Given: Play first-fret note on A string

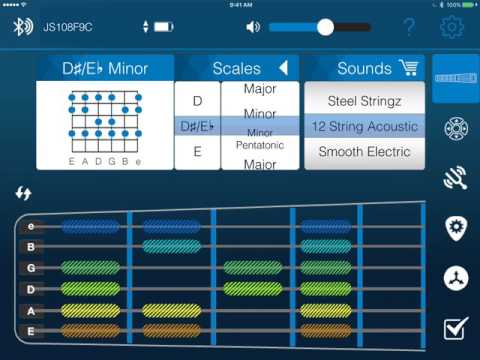Looking at the screenshot, I should point(90,311).
